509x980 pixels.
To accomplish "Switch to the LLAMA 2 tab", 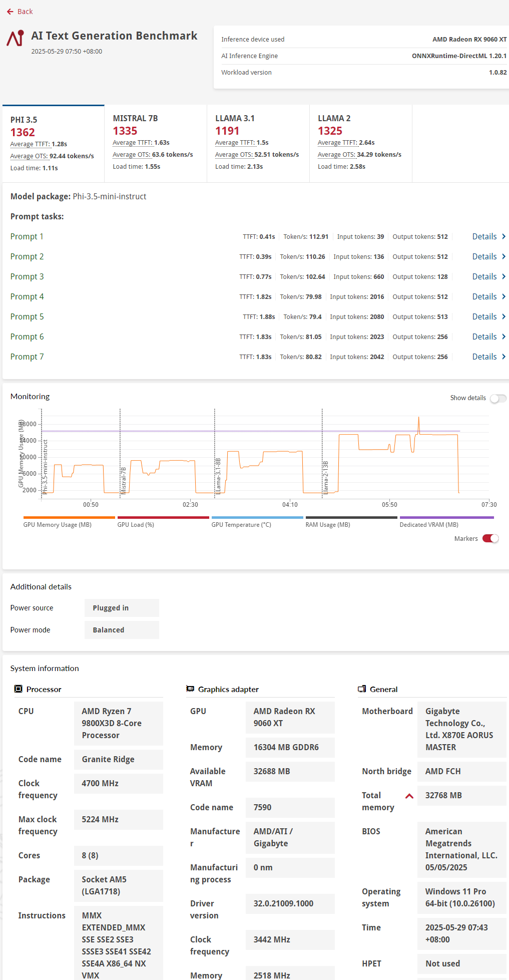I will [x=361, y=144].
